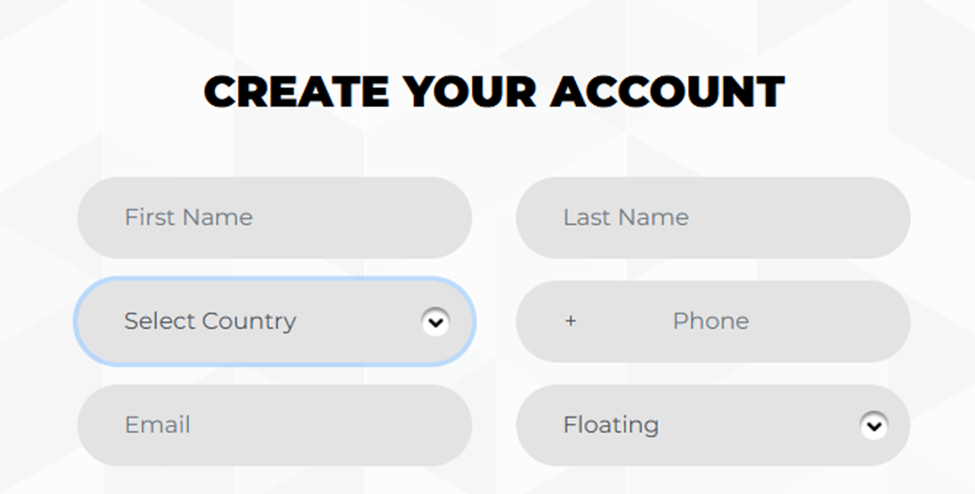Click the Select Country chevron icon
Image resolution: width=975 pixels, height=494 pixels.
[436, 322]
